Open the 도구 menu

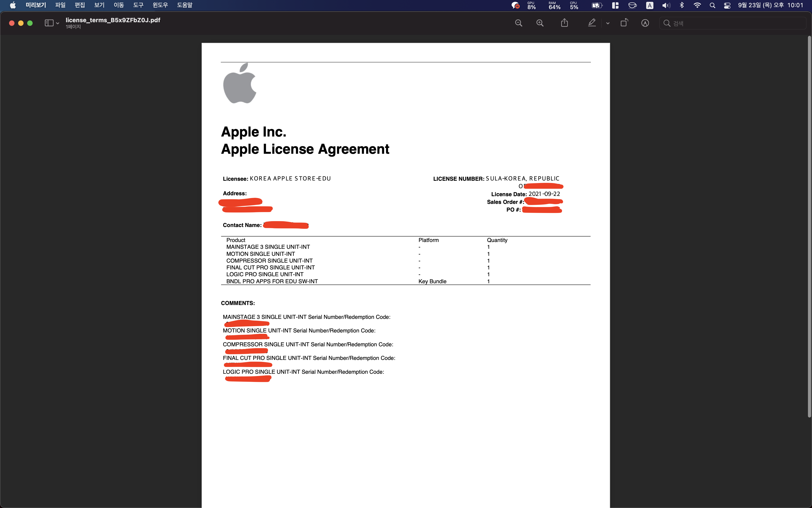pos(138,5)
